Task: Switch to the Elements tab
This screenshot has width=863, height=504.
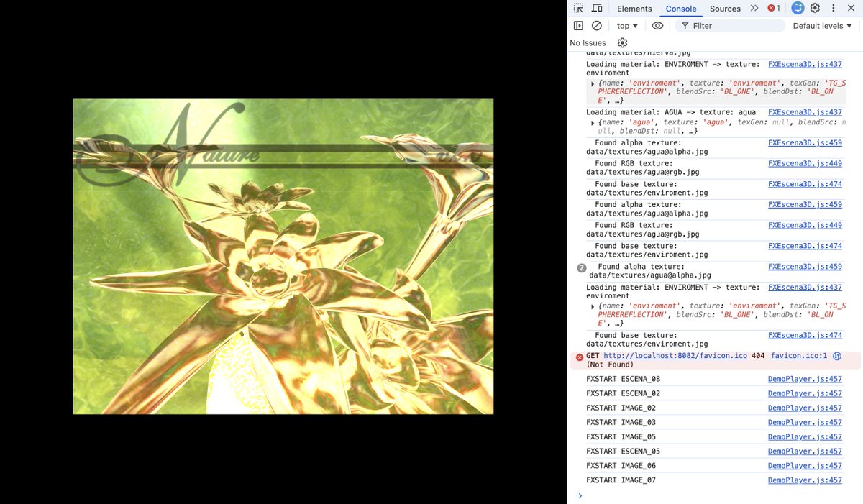Action: (x=634, y=9)
